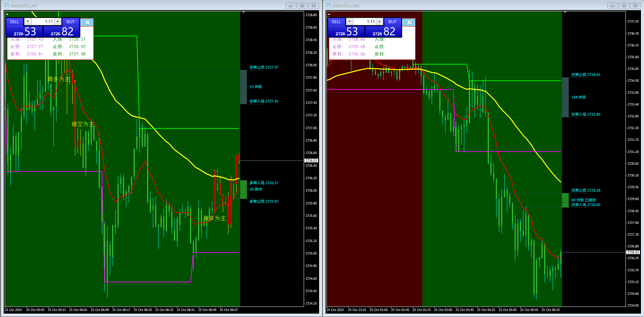Click the yellow 做空为主 annotation in M1 chart
Image resolution: width=644 pixels, height=317 pixels.
(83, 124)
